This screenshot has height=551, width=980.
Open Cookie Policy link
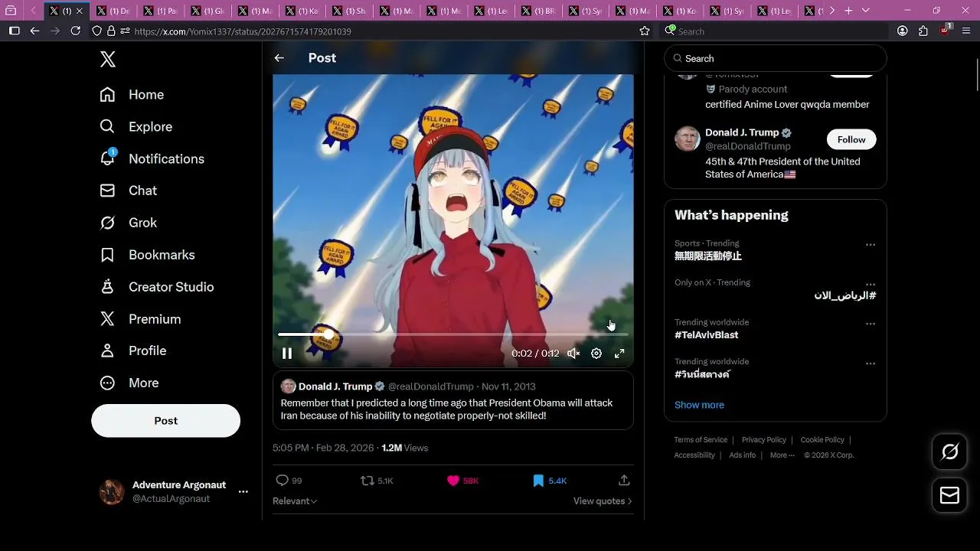(x=822, y=440)
